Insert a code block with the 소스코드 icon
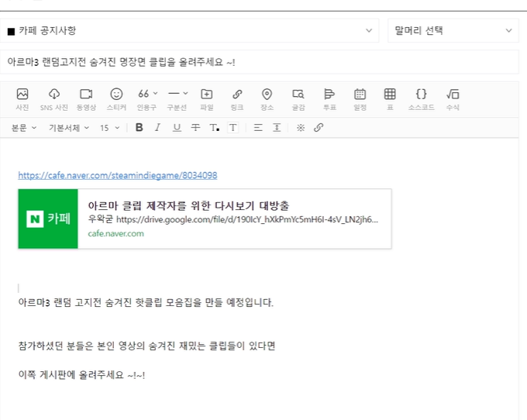This screenshot has height=420, width=527. pyautogui.click(x=421, y=98)
